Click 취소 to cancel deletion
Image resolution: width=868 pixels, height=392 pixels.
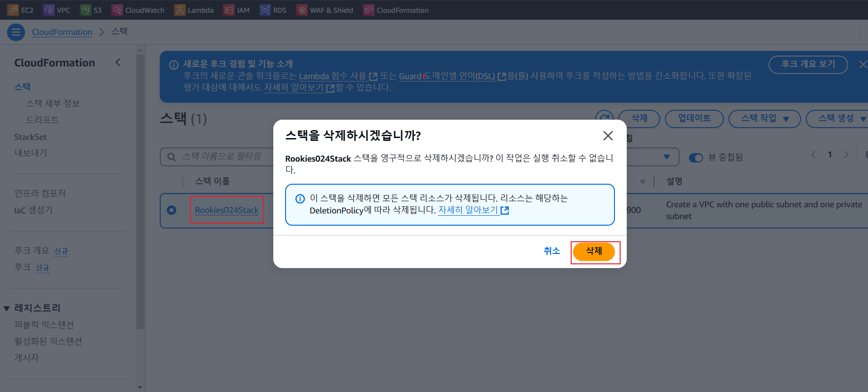552,251
